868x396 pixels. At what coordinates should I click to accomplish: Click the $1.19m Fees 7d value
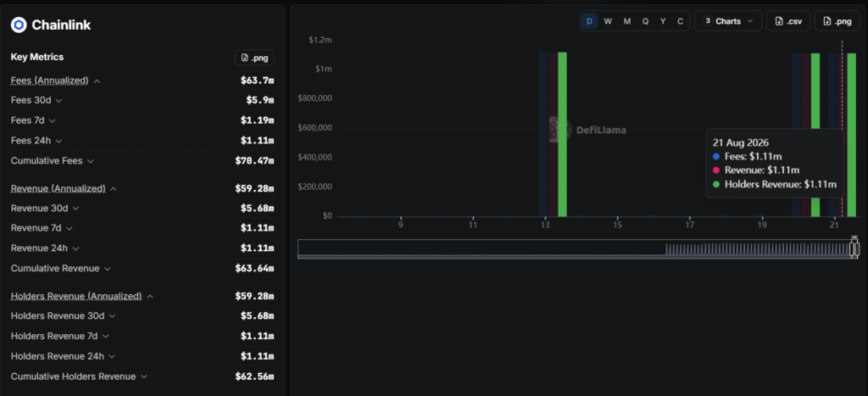pyautogui.click(x=258, y=120)
